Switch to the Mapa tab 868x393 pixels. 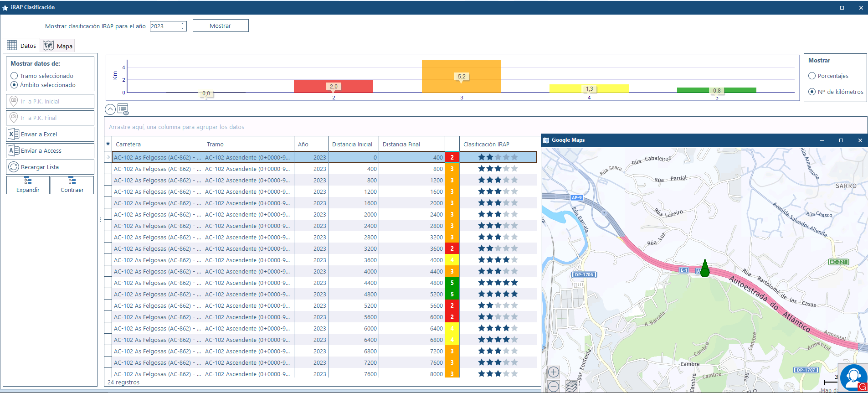58,46
